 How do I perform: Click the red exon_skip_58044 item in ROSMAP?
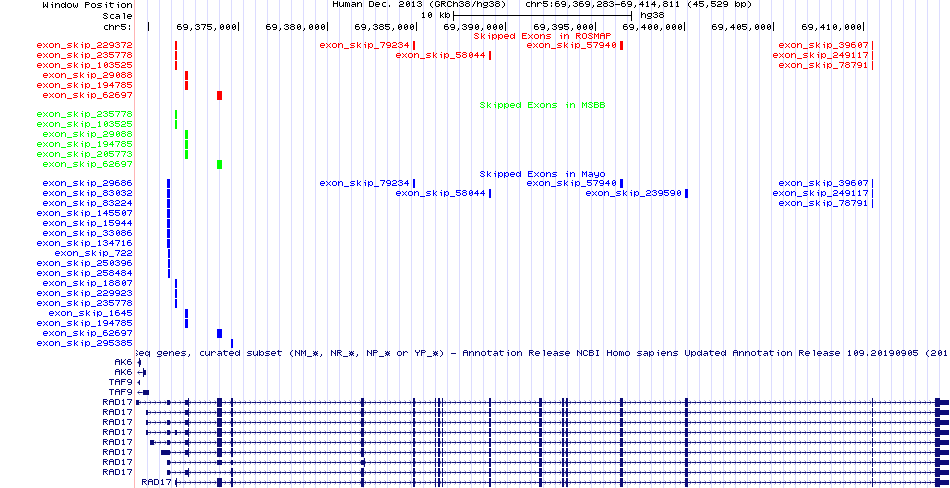click(441, 55)
